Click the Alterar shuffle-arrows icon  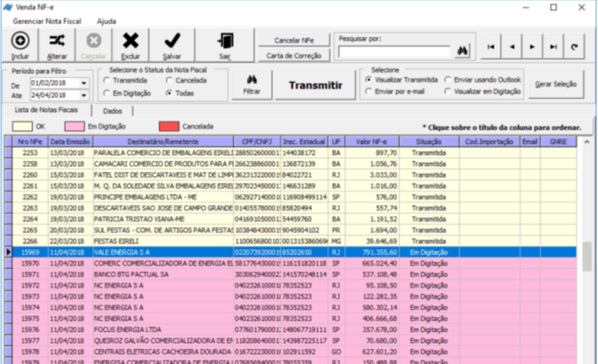click(56, 42)
